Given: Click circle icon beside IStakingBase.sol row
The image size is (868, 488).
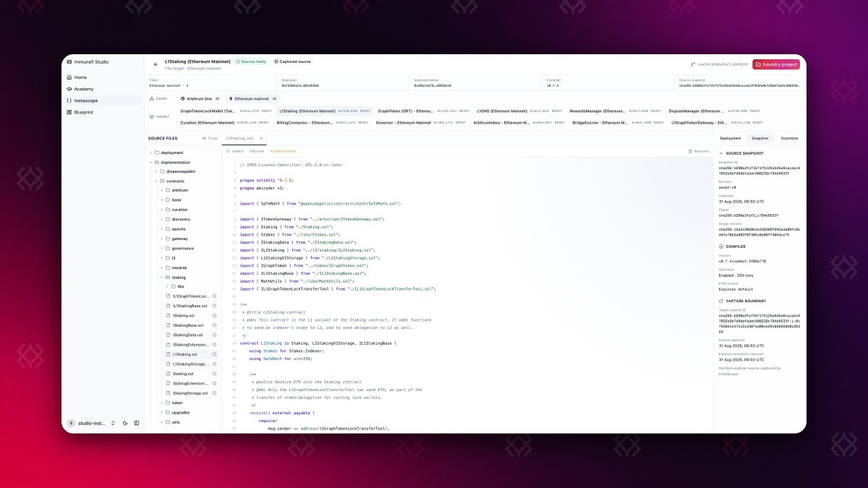Looking at the screenshot, I should (215, 325).
